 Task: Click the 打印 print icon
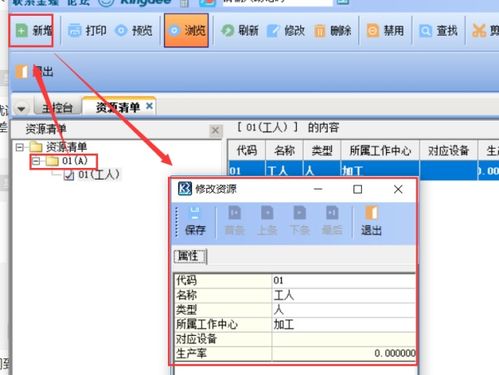point(75,31)
